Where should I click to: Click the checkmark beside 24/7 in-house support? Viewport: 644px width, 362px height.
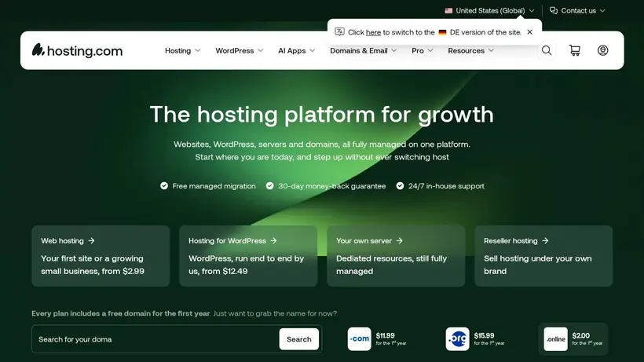tap(400, 186)
